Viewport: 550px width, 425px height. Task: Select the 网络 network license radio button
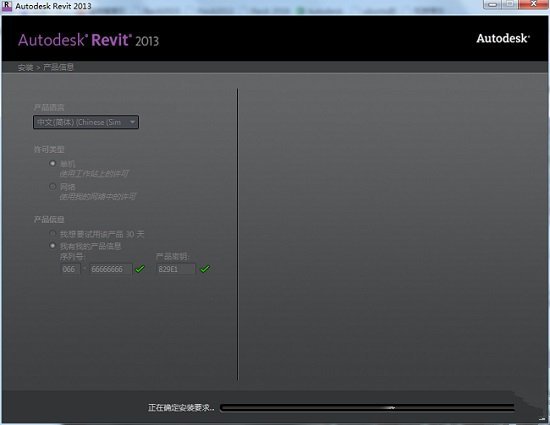click(x=53, y=186)
